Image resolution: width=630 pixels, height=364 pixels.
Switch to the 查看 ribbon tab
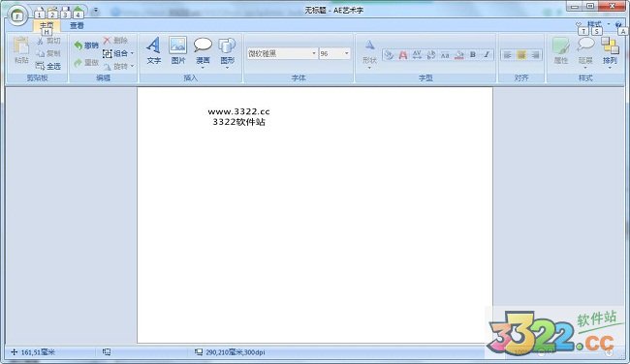(77, 26)
